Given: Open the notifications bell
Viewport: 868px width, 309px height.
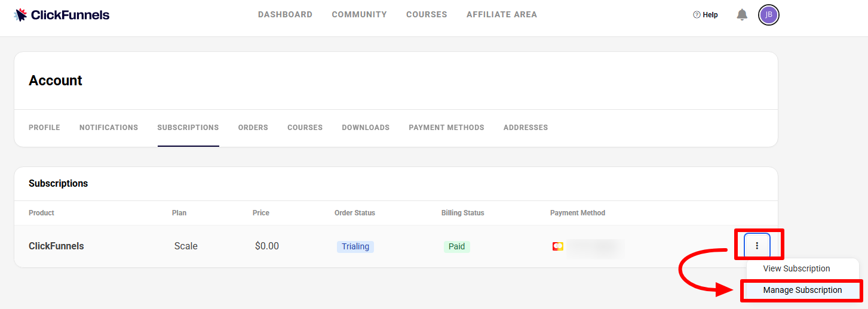Looking at the screenshot, I should tap(742, 15).
